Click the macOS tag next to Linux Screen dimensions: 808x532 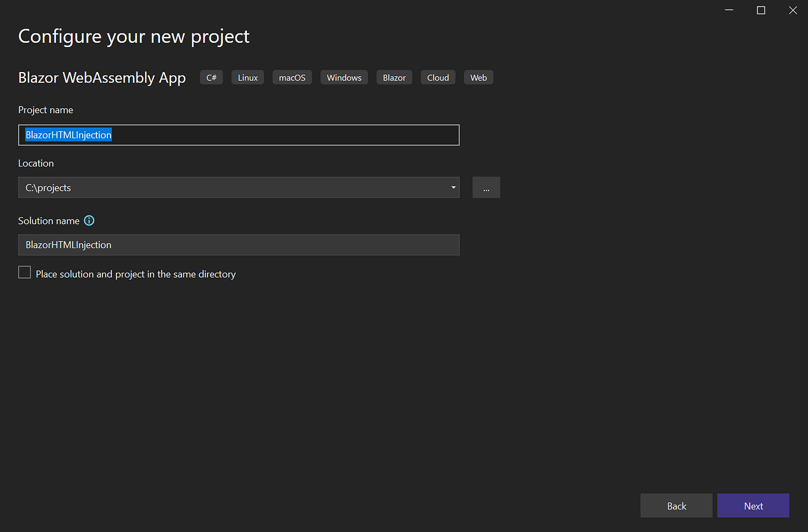292,77
